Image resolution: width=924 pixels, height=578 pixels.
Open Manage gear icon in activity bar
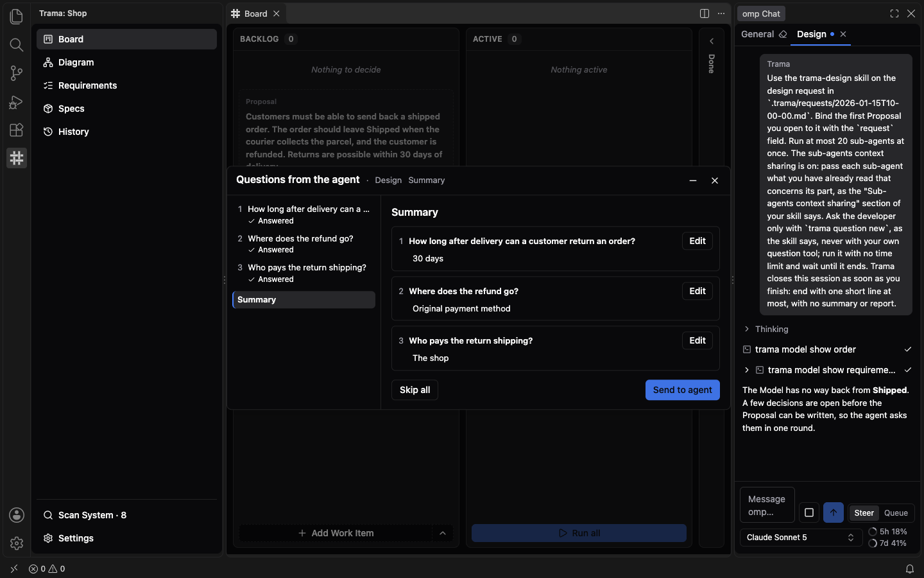pyautogui.click(x=17, y=543)
